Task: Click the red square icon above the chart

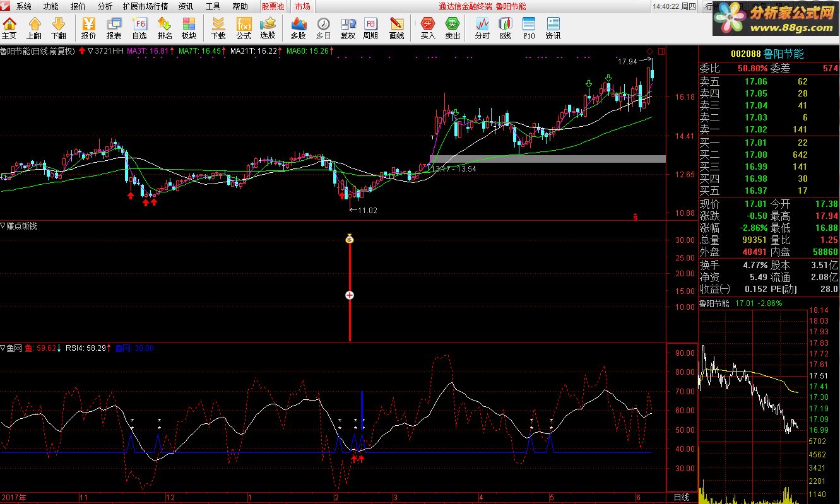Action: point(661,51)
